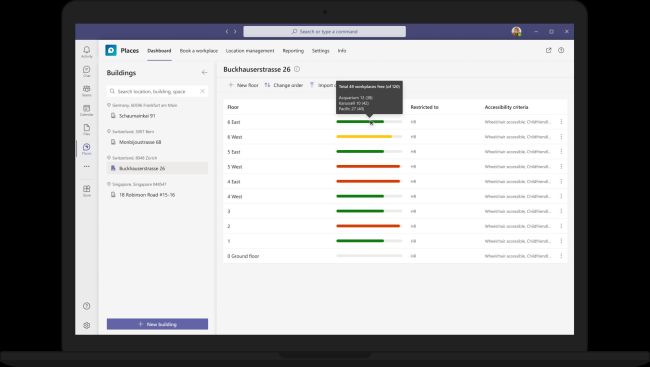
Task: Click the yellow occupancy bar for 6 West
Action: [364, 137]
